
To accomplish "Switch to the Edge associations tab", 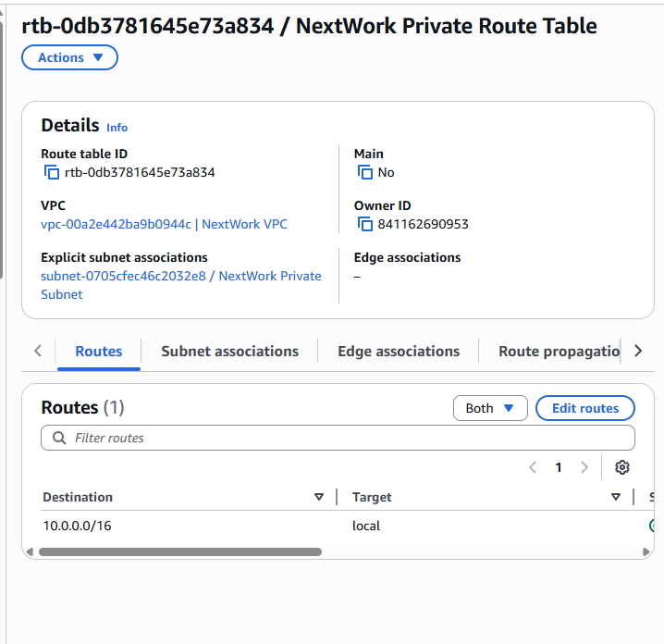I will click(x=399, y=352).
